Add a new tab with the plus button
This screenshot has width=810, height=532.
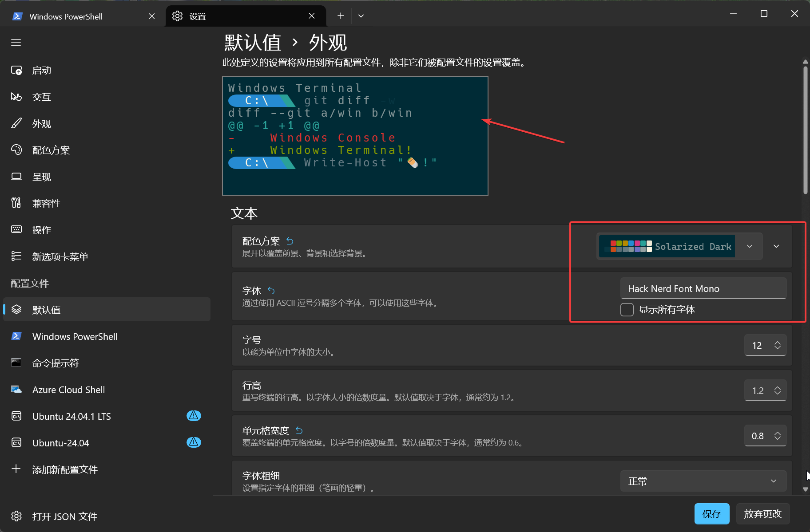pyautogui.click(x=341, y=16)
